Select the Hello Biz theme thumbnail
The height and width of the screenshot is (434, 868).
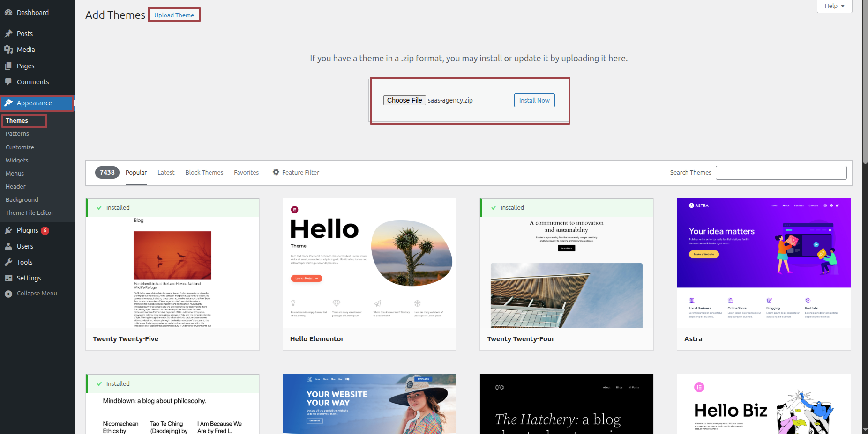coord(764,404)
